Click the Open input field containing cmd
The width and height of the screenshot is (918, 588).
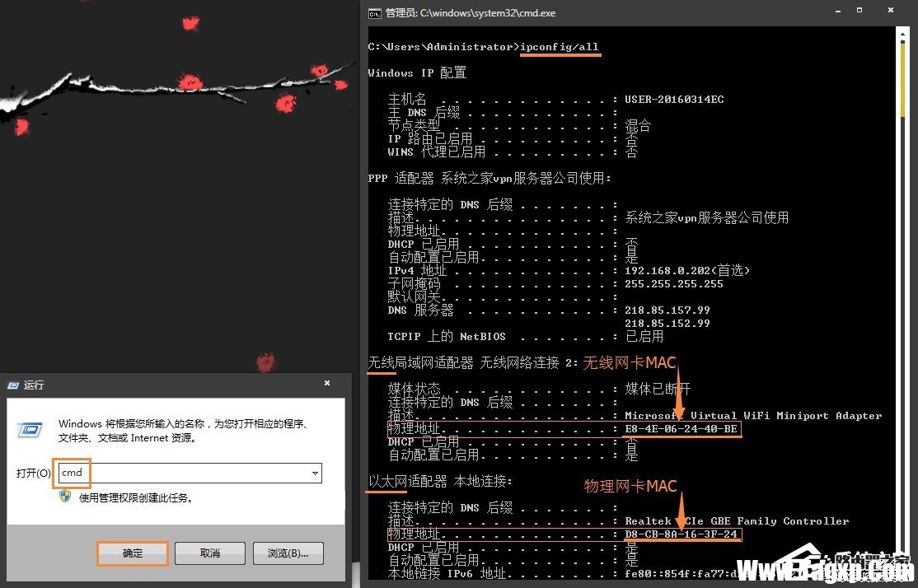(190, 473)
